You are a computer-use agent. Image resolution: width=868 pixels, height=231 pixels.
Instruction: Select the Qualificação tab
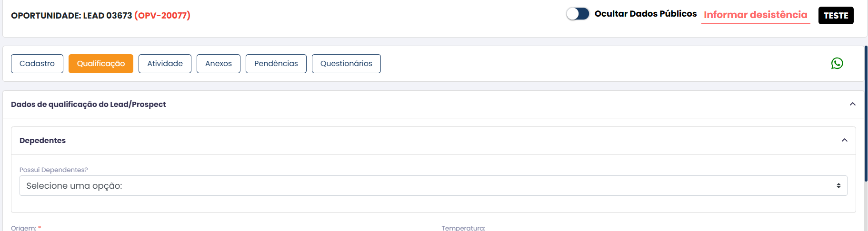coord(101,64)
